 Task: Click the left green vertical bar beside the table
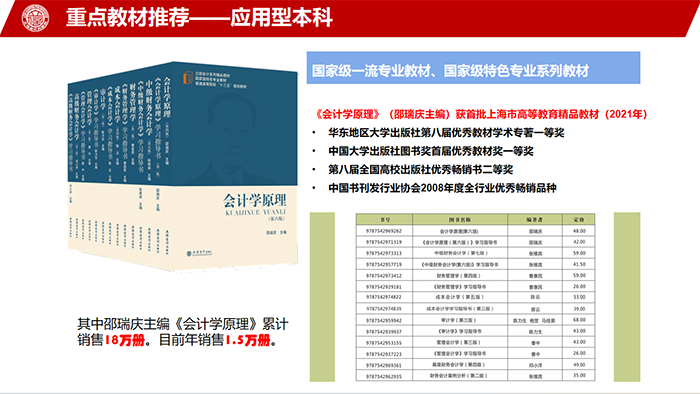tap(322, 297)
